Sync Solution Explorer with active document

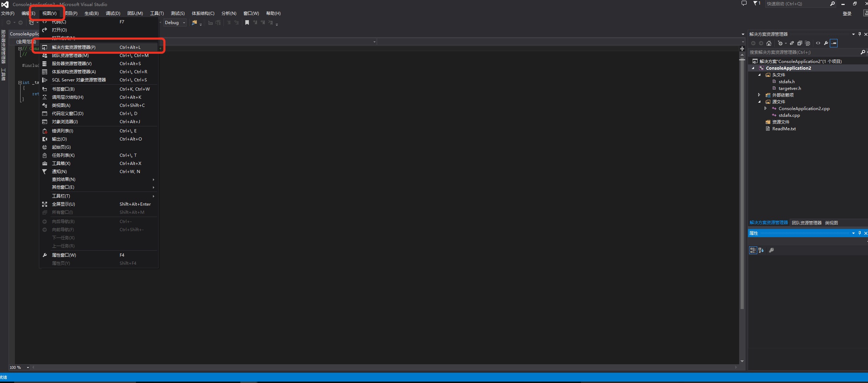(792, 43)
